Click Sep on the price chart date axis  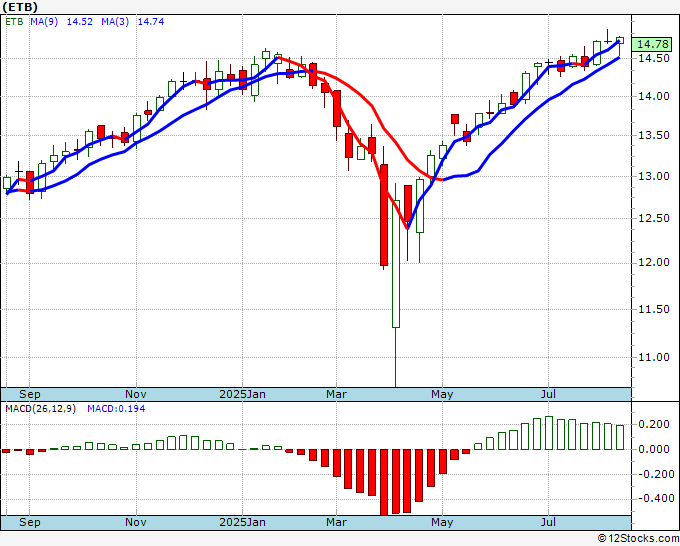30,394
